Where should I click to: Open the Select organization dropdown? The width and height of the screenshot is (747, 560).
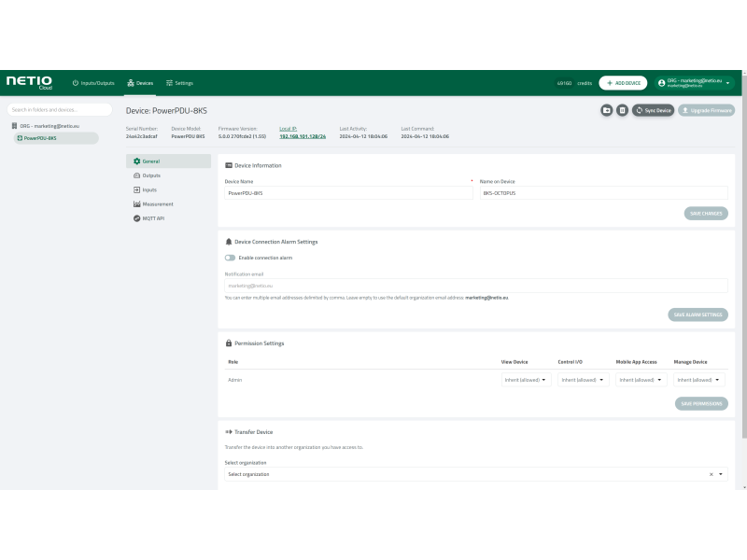[476, 474]
